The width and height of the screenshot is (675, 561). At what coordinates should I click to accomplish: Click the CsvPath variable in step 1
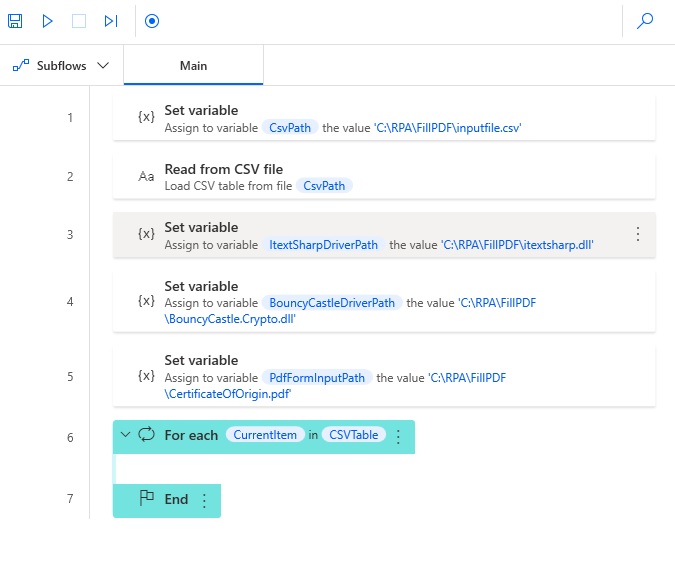coord(290,127)
